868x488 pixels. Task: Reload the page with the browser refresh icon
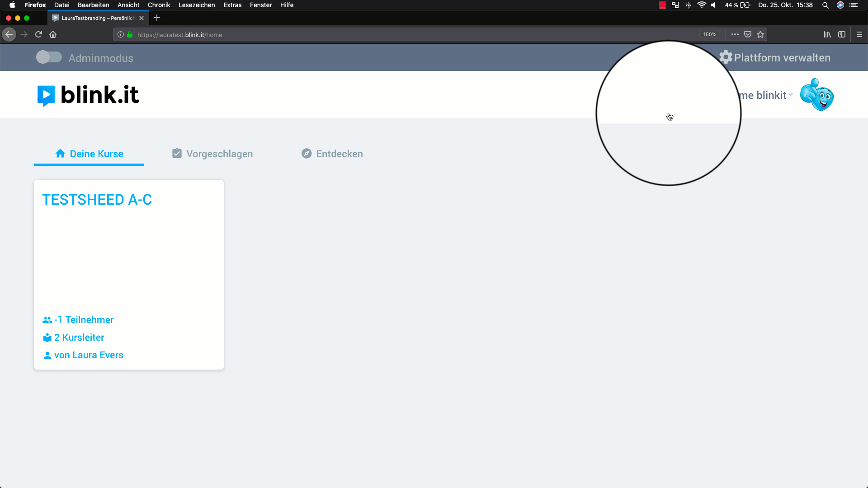click(x=38, y=34)
